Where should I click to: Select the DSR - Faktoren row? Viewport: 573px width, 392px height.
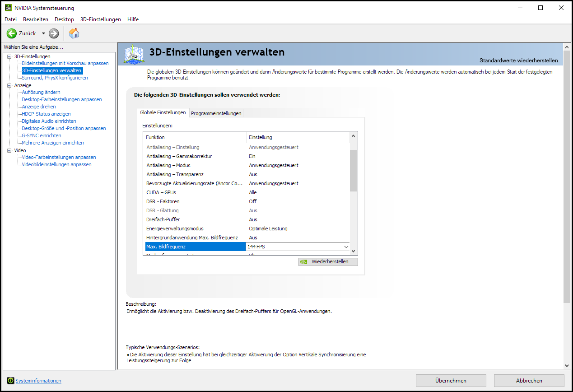click(247, 201)
